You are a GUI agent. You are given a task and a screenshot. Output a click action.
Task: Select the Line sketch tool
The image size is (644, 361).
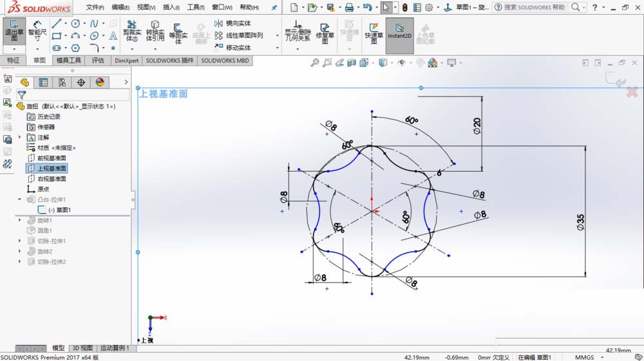point(56,23)
